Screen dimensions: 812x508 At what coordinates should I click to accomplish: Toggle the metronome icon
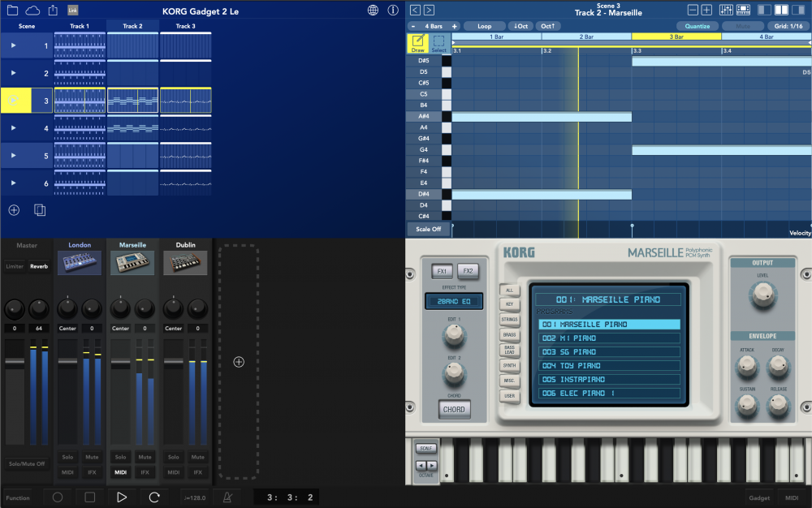tap(227, 497)
